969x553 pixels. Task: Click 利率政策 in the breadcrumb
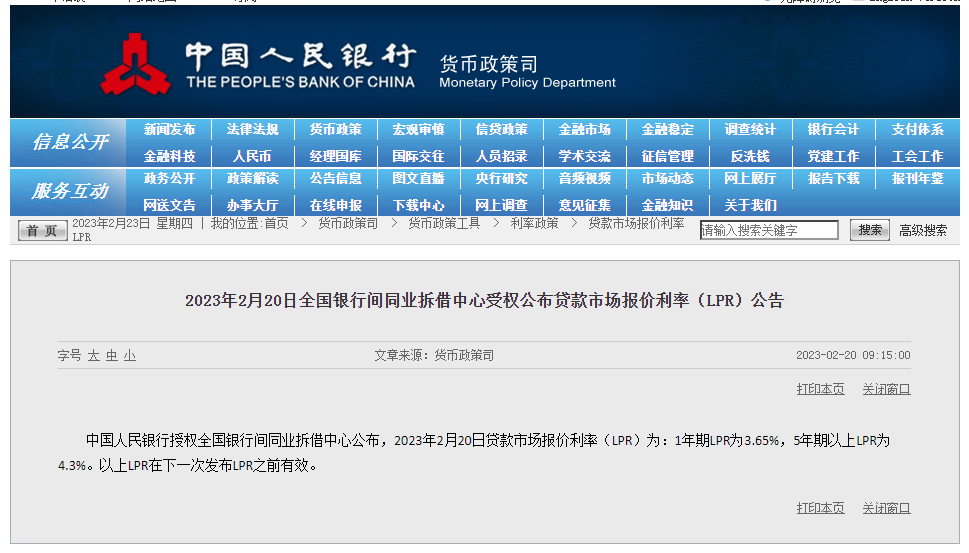[x=534, y=224]
